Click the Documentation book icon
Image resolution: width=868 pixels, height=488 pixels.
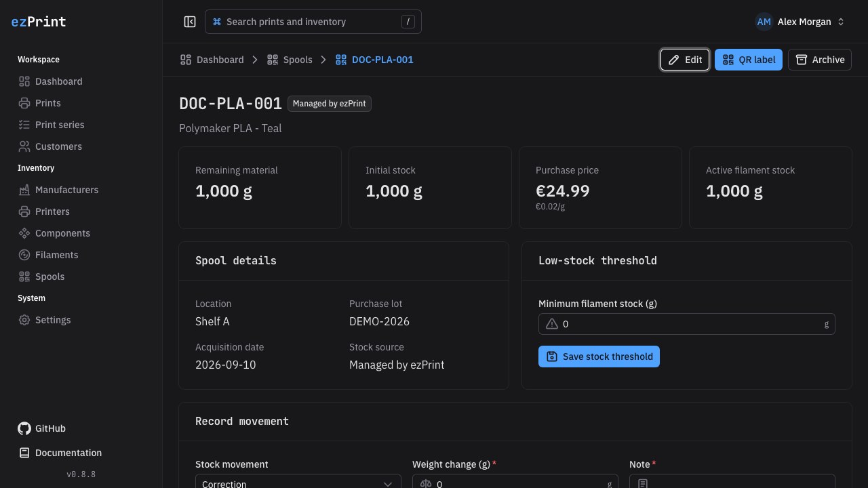click(24, 453)
